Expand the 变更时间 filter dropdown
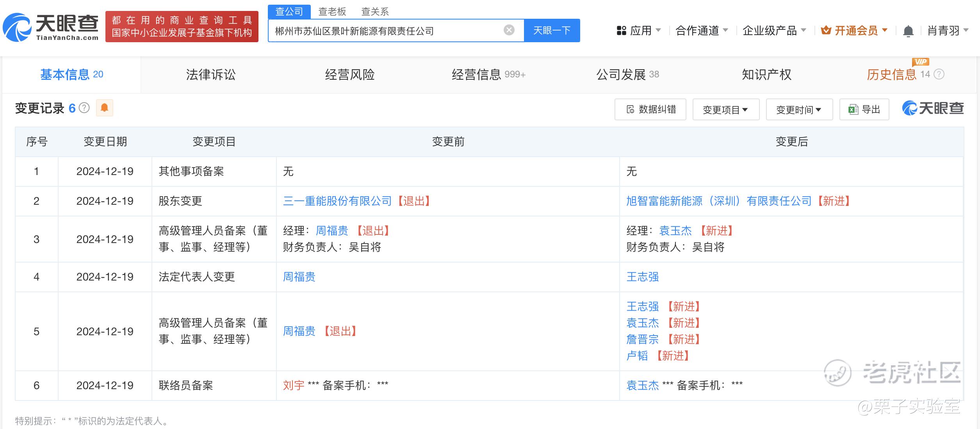980x429 pixels. click(799, 110)
